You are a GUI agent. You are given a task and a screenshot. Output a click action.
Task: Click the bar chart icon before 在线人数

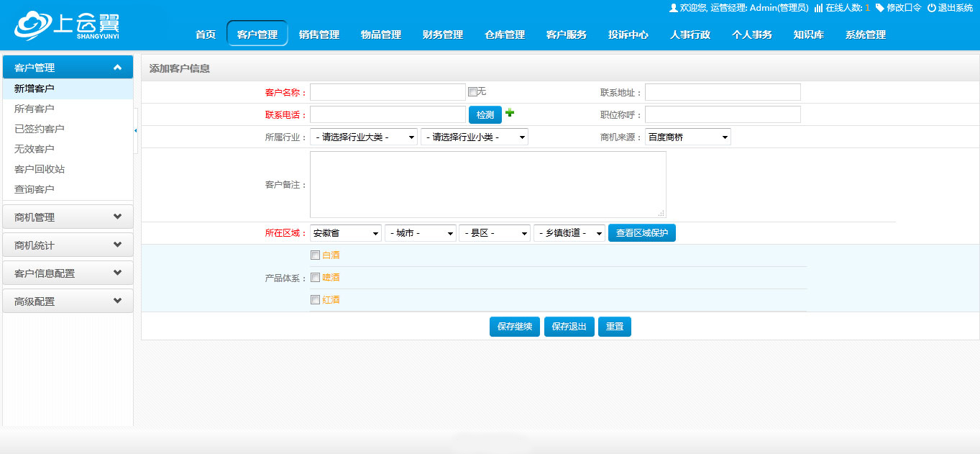point(818,8)
